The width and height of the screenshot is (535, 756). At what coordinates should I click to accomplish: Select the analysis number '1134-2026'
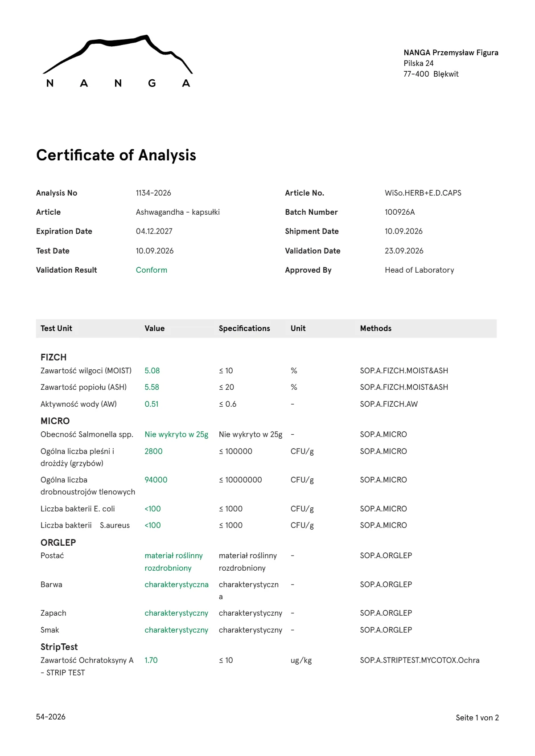tap(153, 193)
